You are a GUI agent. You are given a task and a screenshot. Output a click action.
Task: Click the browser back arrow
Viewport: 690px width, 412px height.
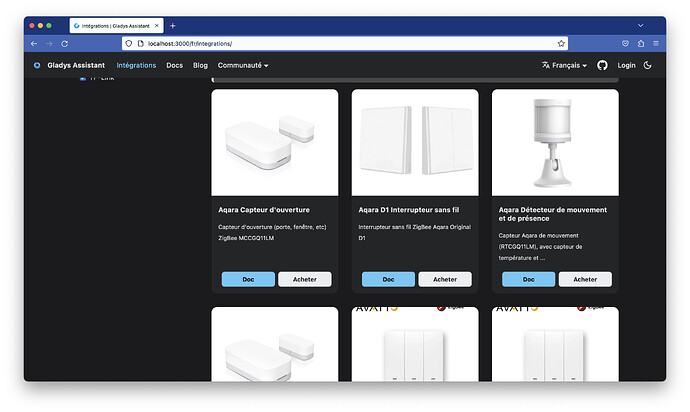point(33,44)
